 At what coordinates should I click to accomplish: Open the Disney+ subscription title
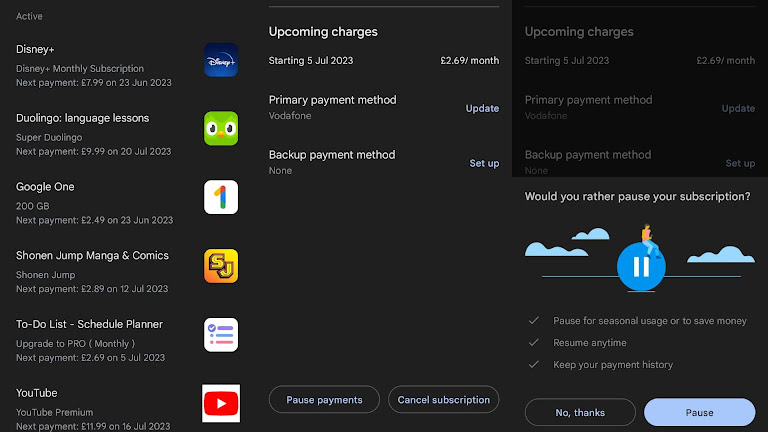35,49
